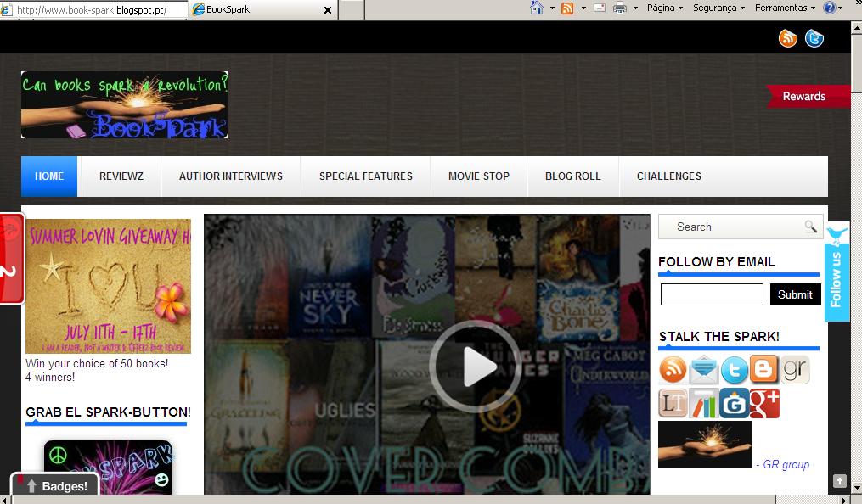The height and width of the screenshot is (504, 862).
Task: Expand the Print dropdown arrow
Action: coord(635,8)
